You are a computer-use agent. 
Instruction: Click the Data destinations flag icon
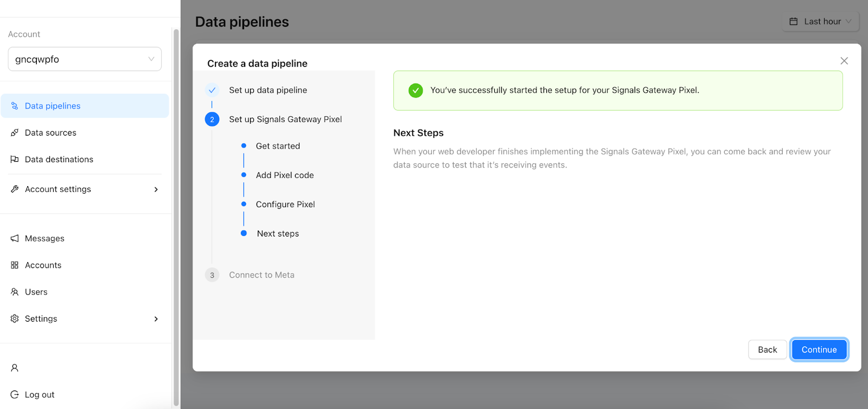[15, 159]
